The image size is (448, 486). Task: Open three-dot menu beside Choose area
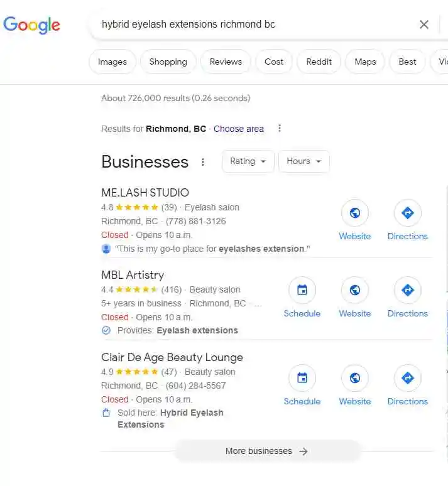[x=280, y=129]
